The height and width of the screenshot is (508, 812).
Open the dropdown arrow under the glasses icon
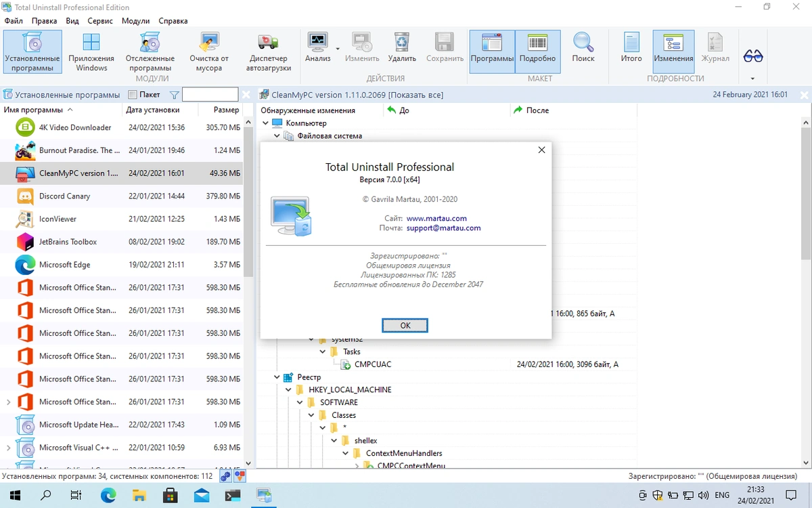tap(752, 79)
